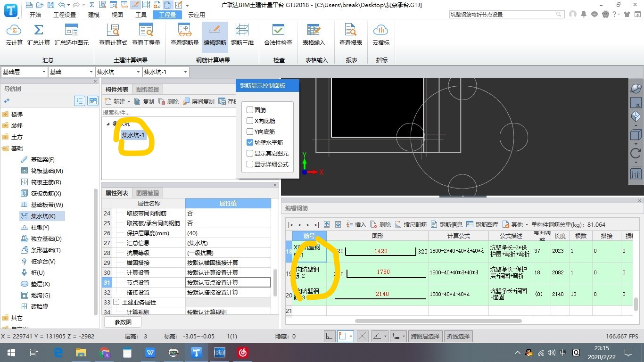Click the 3D box icon on right toolbar

tap(636, 135)
